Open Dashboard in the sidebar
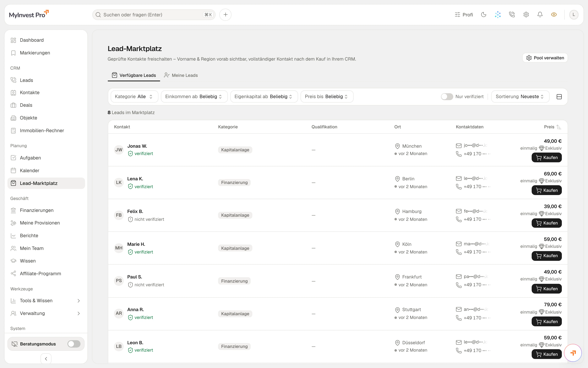588x368 pixels. click(46, 40)
